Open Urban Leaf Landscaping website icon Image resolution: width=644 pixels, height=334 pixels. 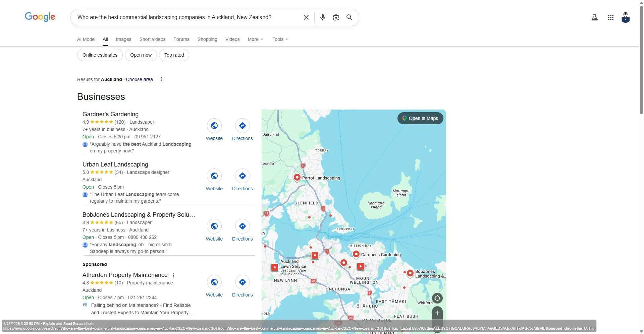click(214, 176)
